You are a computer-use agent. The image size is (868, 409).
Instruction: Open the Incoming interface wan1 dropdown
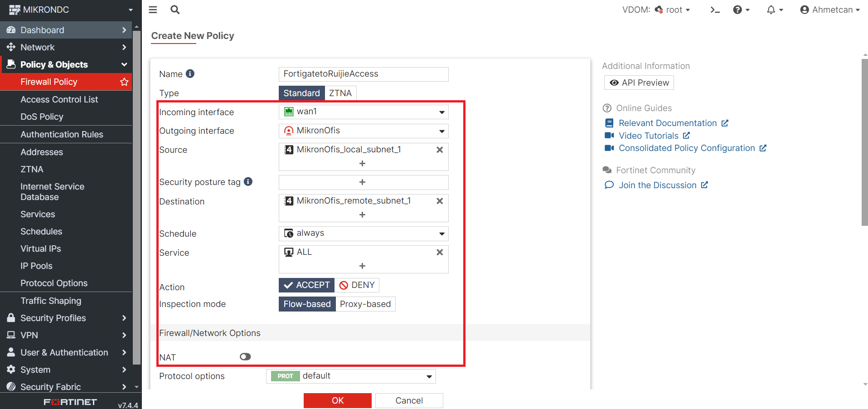pyautogui.click(x=364, y=112)
